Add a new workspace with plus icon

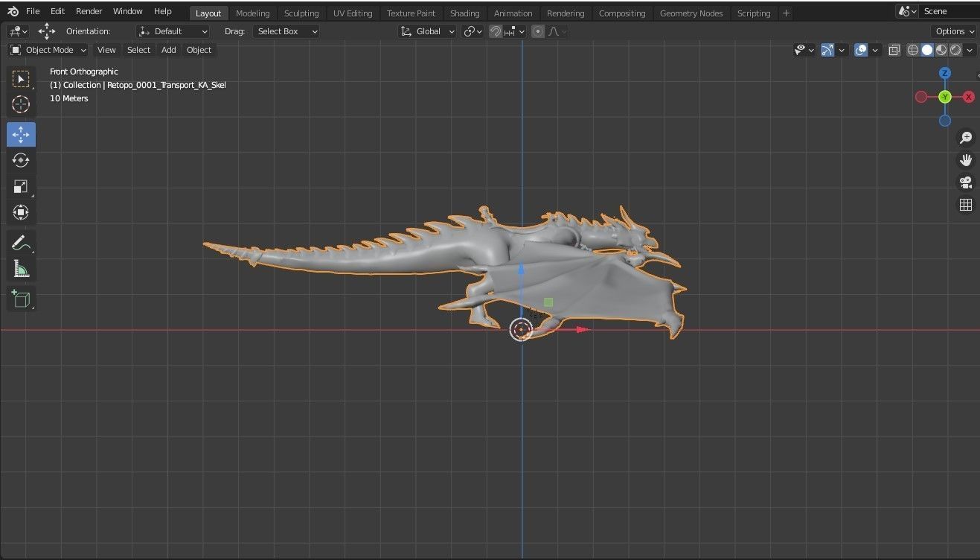tap(786, 13)
